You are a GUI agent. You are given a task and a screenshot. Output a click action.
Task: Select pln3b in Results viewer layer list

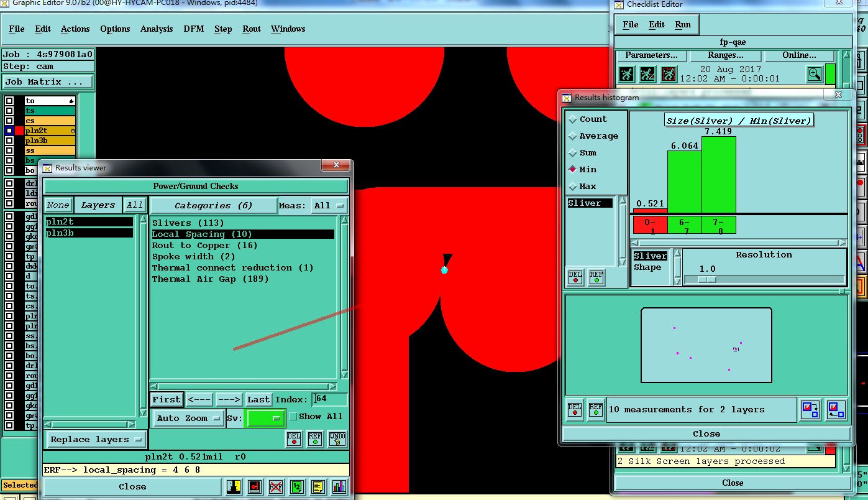89,233
